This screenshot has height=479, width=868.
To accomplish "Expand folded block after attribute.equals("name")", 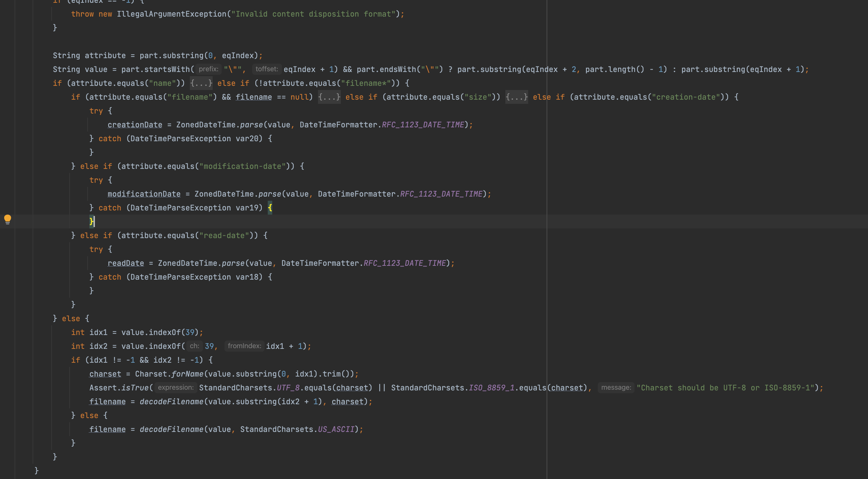I will [x=201, y=83].
